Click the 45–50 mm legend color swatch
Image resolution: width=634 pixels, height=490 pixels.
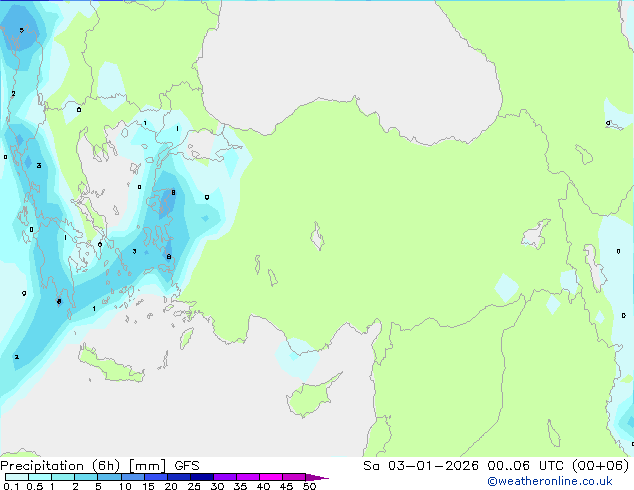(294, 477)
